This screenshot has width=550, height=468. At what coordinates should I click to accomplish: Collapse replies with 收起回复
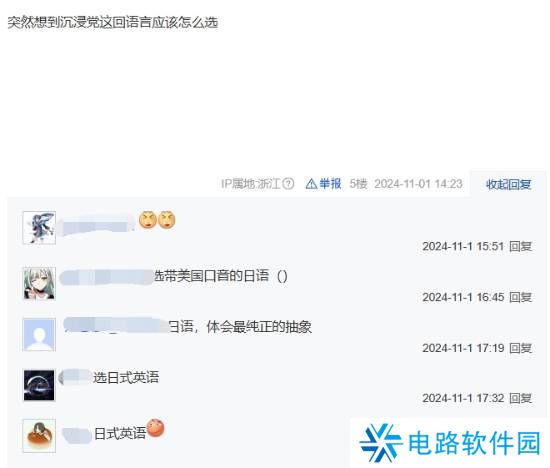click(x=508, y=184)
